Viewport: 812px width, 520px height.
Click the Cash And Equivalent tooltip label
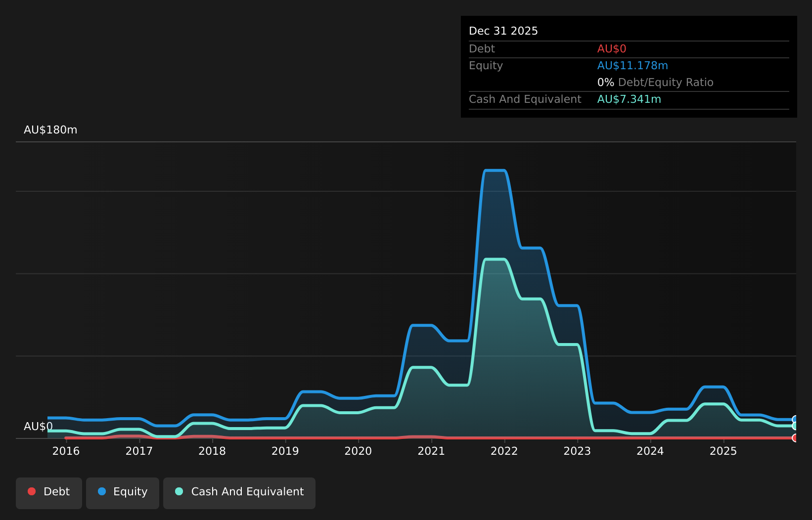coord(525,99)
